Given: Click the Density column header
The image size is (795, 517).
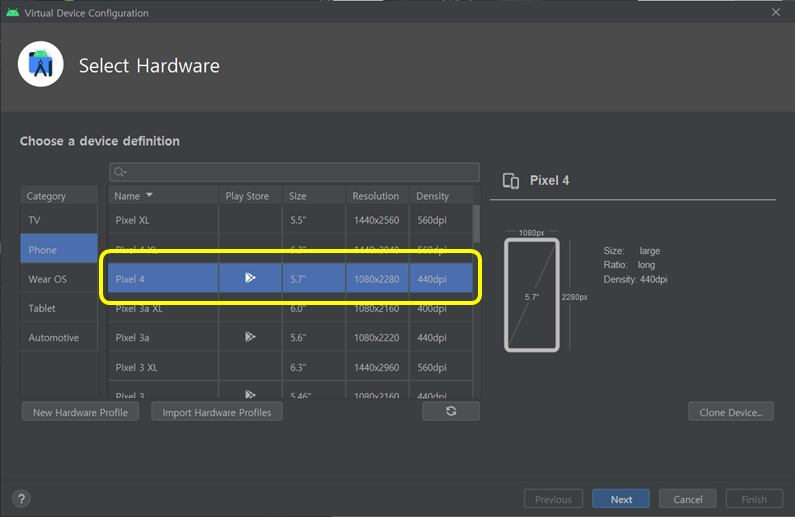Looking at the screenshot, I should [x=441, y=196].
